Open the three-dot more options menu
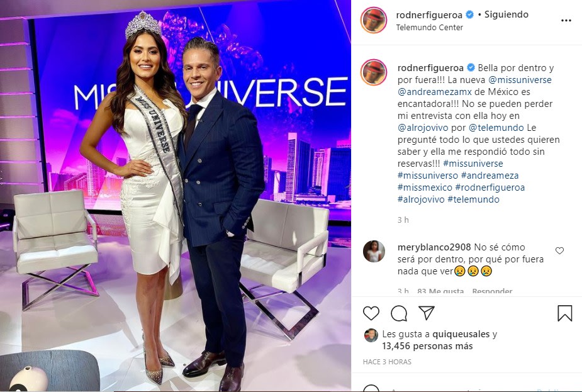This screenshot has height=392, width=582. tap(566, 20)
